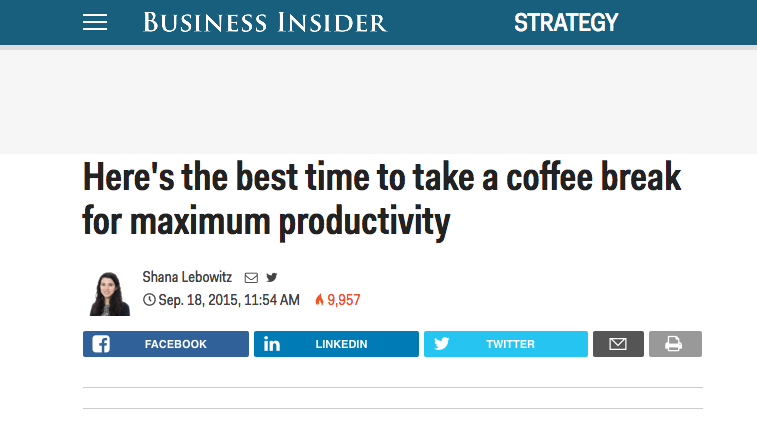The height and width of the screenshot is (447, 757).
Task: Share article on Facebook
Action: 166,344
